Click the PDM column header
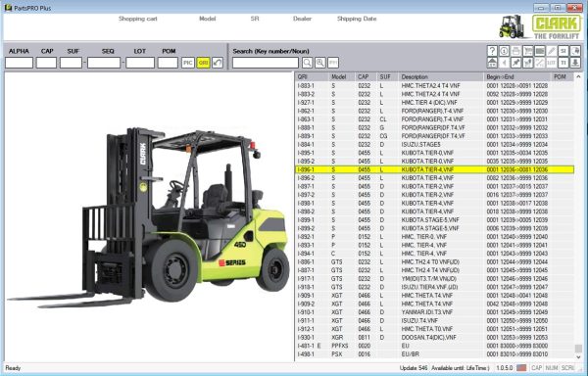 [x=563, y=76]
